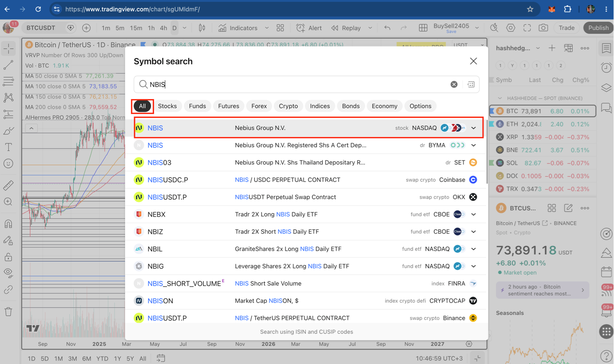Select the measure ruler tool
The width and height of the screenshot is (614, 364).
[9, 185]
